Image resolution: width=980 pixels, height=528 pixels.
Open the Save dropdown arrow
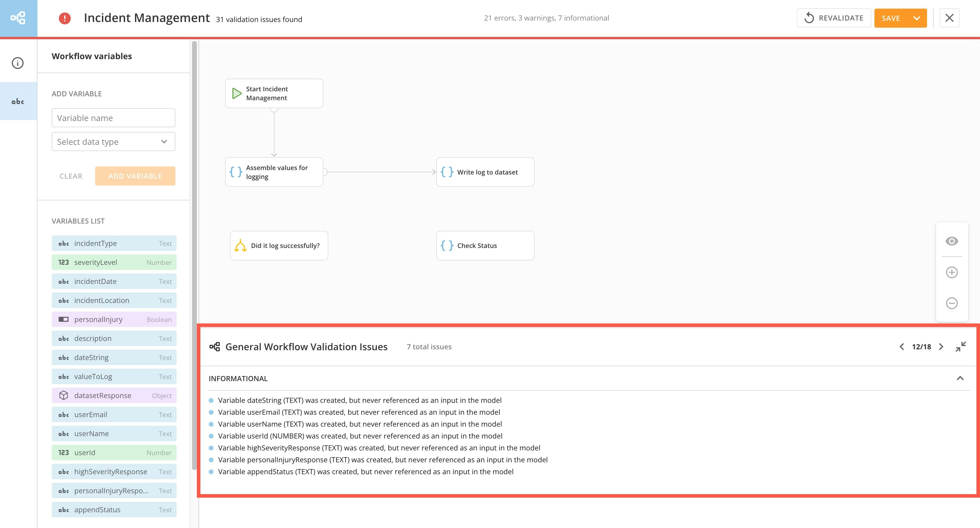click(917, 18)
